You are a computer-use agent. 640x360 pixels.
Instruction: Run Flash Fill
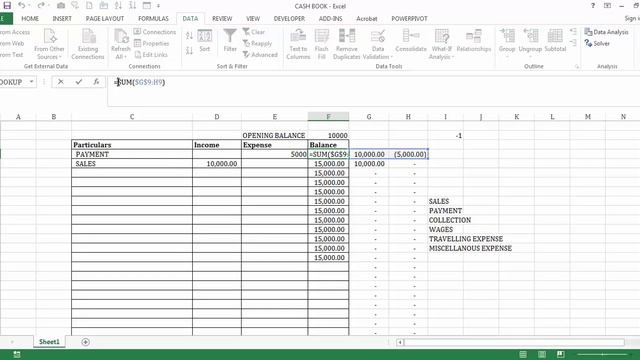click(x=322, y=44)
